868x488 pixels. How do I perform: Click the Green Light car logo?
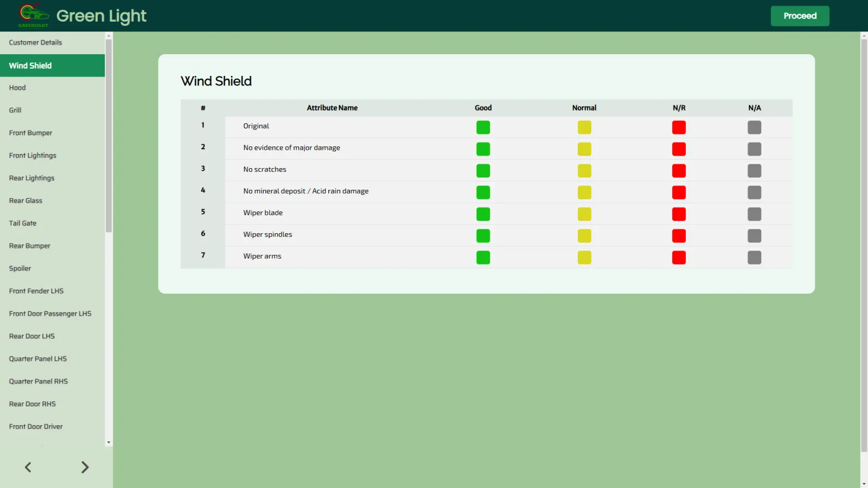[34, 15]
